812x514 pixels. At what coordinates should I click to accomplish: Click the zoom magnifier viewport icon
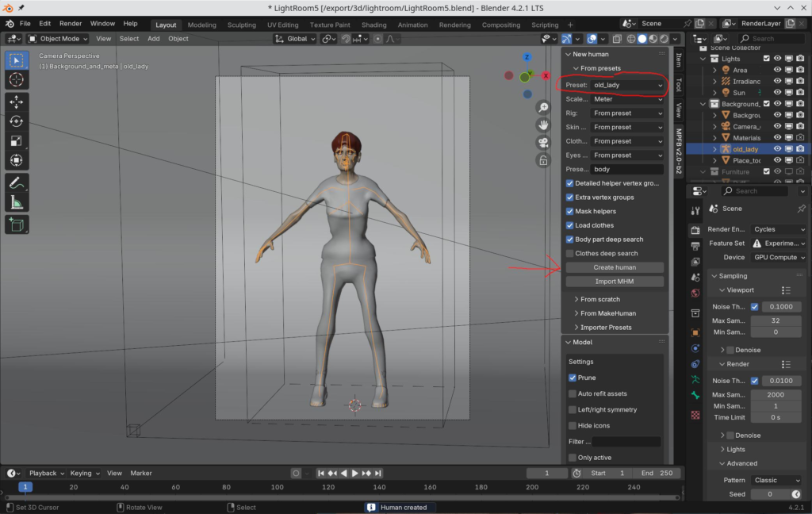pyautogui.click(x=543, y=107)
